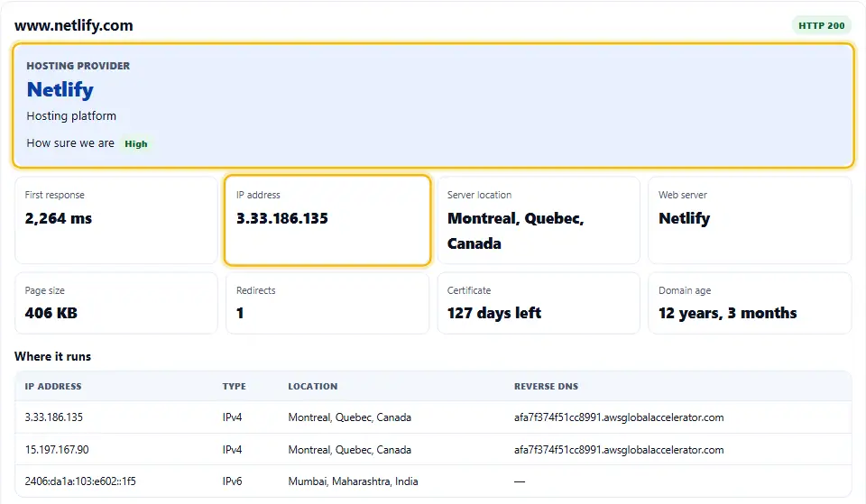Select the Hosting Provider Netlify card
866x504 pixels.
click(433, 105)
